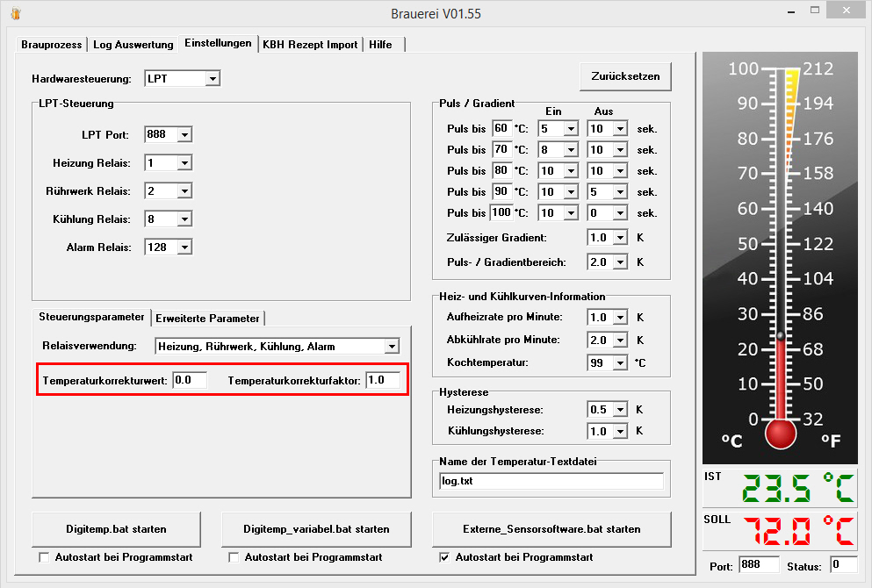Switch to the Brauprozess tab
872x588 pixels.
pyautogui.click(x=52, y=45)
